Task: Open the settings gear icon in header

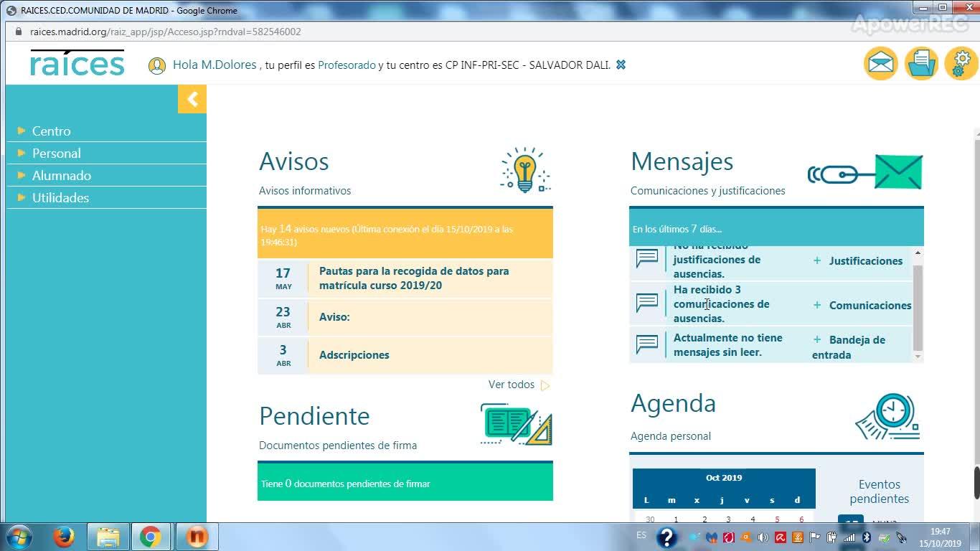Action: coord(961,64)
